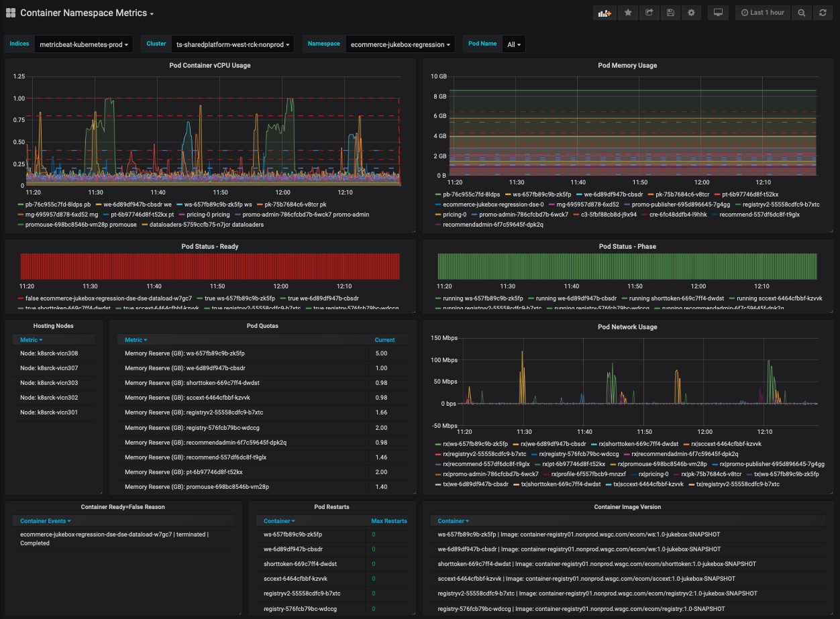Click the Add panel icon
Image resolution: width=840 pixels, height=619 pixels.
[x=605, y=13]
